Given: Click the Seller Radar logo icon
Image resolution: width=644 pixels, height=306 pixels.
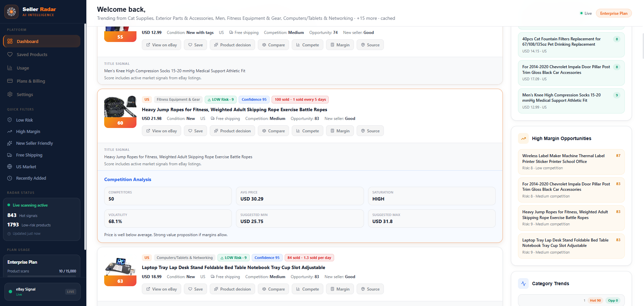Looking at the screenshot, I should pos(11,12).
